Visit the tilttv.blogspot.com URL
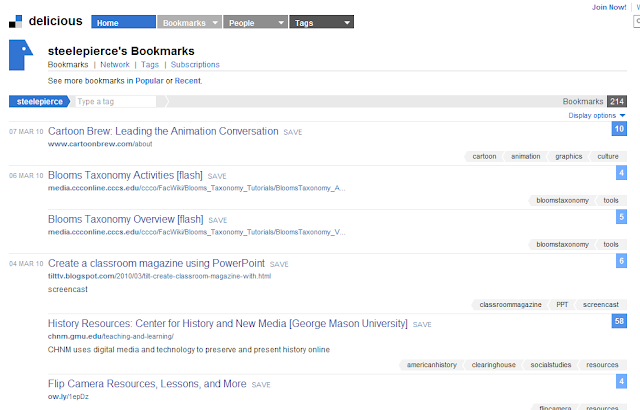 point(159,276)
